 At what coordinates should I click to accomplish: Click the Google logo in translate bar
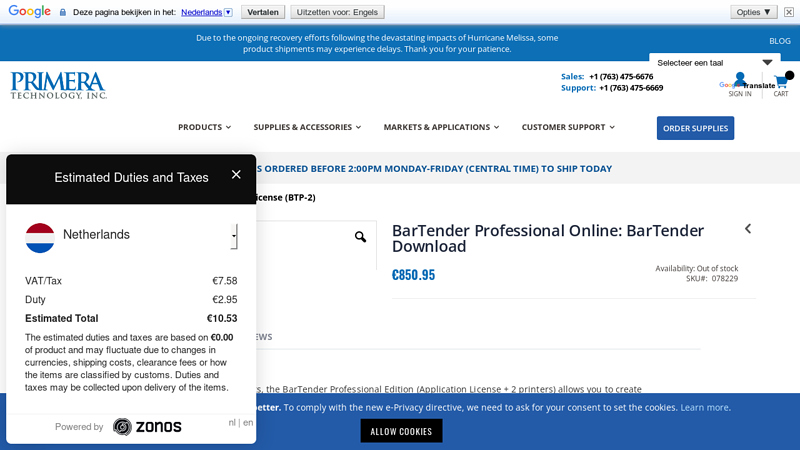(30, 11)
